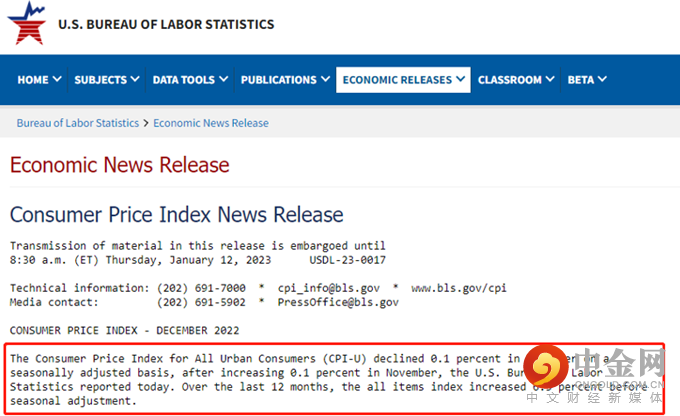Screen dimensions: 680x416
Task: Click the Consumer Price Index News Release heading
Action: (x=177, y=215)
